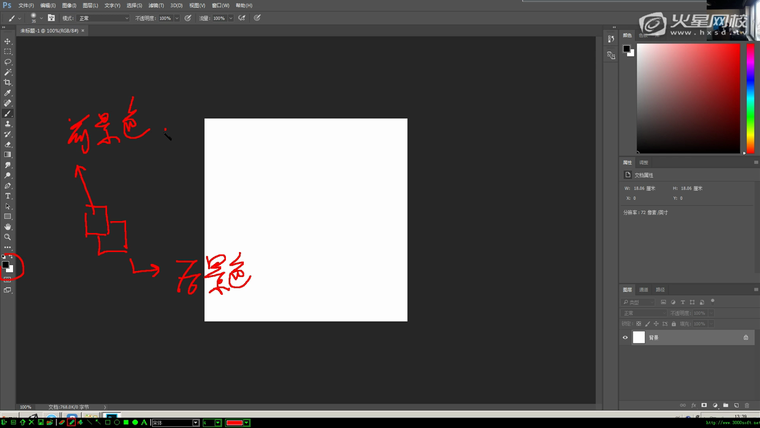This screenshot has height=428, width=760.
Task: Open the 文件(F) menu
Action: pos(26,5)
